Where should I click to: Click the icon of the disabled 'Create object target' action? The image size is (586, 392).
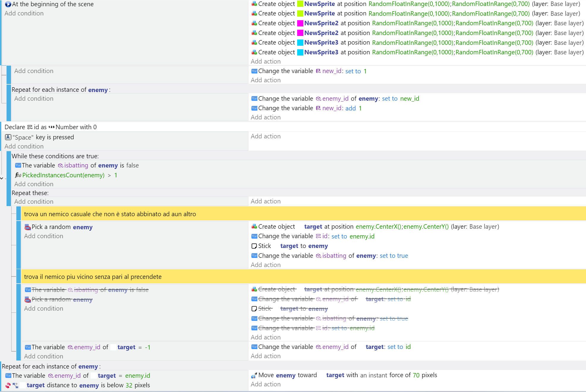click(x=254, y=289)
